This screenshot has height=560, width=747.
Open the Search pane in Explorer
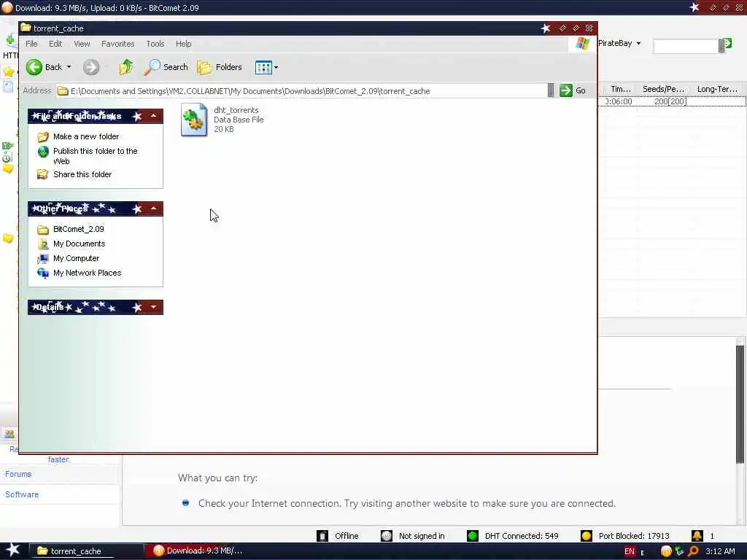click(166, 67)
